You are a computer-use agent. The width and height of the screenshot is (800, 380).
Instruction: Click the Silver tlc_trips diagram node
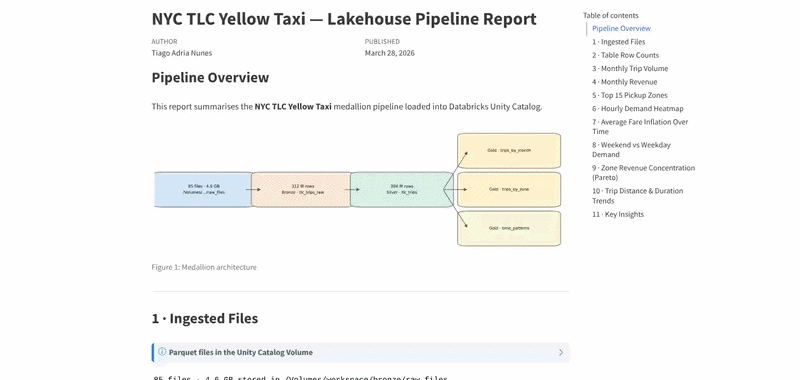click(x=402, y=189)
